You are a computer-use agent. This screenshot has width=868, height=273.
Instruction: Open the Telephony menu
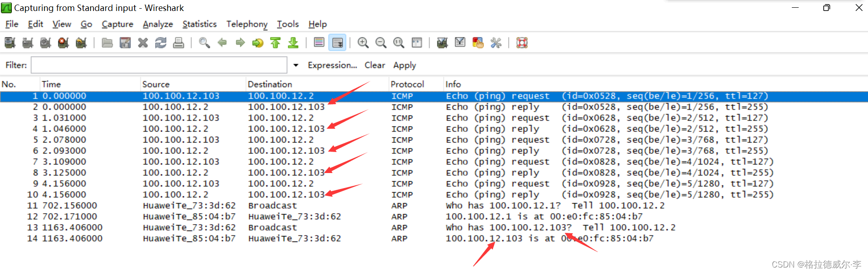point(247,24)
